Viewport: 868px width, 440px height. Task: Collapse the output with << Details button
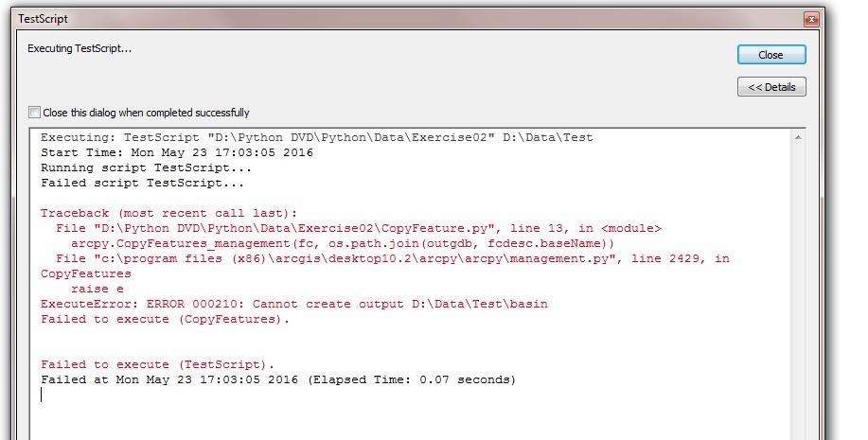pyautogui.click(x=771, y=87)
